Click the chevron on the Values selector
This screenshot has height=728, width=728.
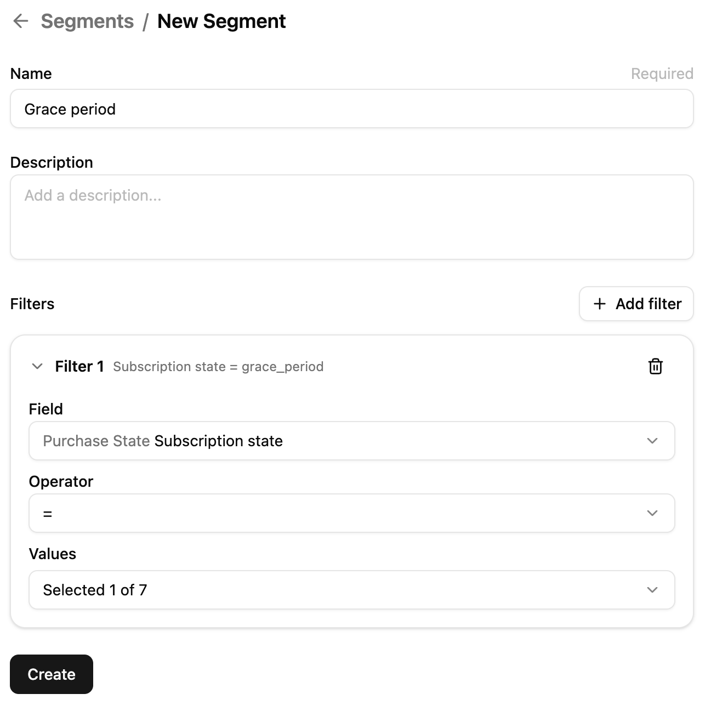click(652, 590)
